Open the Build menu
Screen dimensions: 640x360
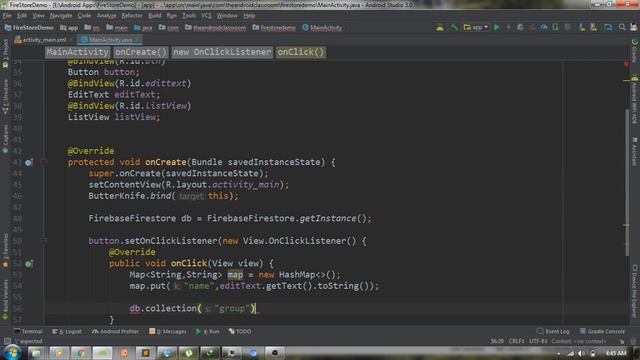[155, 16]
